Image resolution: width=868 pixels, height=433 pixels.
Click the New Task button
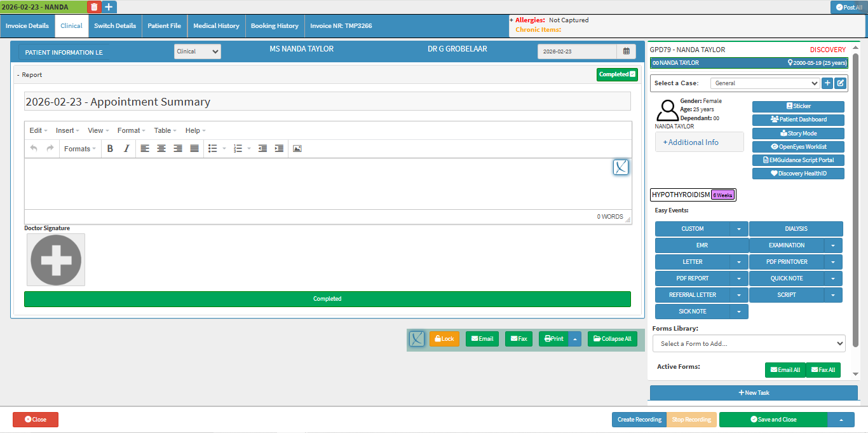pyautogui.click(x=754, y=393)
